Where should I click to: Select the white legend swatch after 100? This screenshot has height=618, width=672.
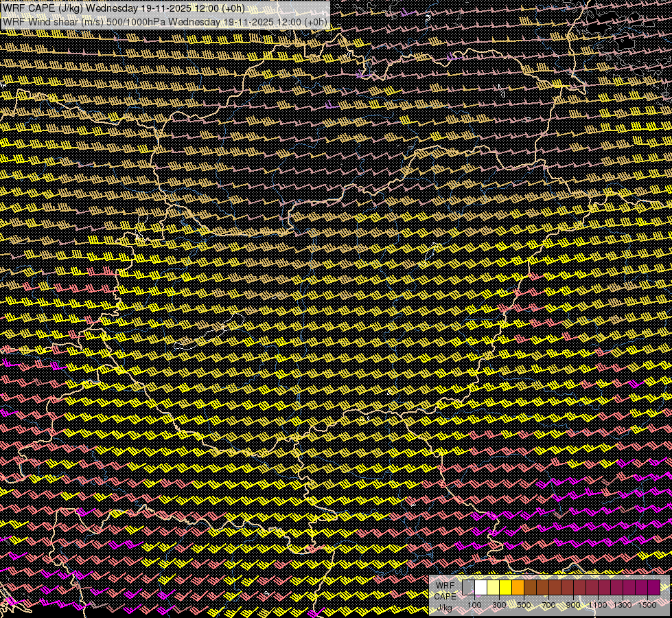(481, 588)
